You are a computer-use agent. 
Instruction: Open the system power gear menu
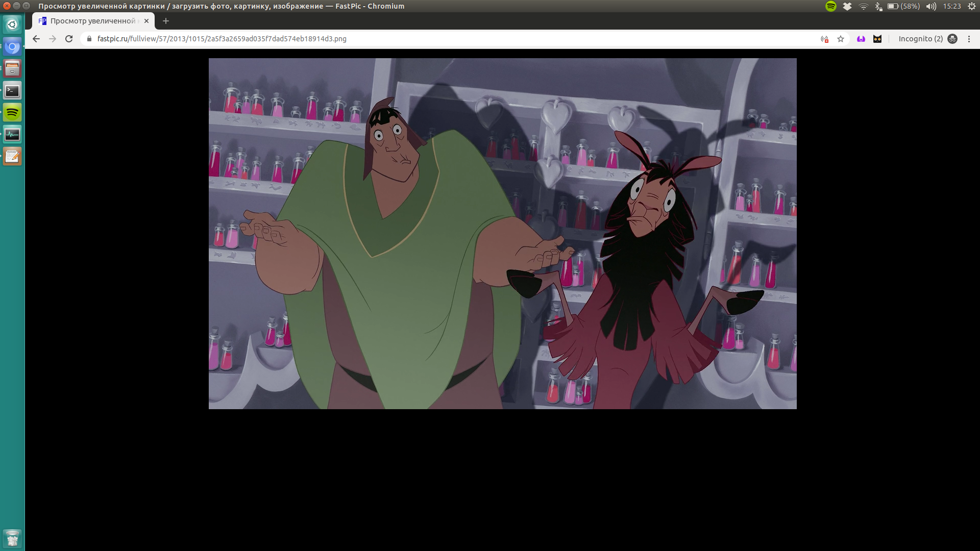[972, 6]
